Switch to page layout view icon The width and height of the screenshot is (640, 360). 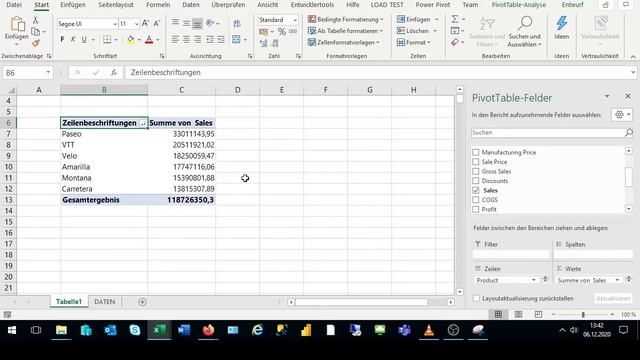[518, 314]
